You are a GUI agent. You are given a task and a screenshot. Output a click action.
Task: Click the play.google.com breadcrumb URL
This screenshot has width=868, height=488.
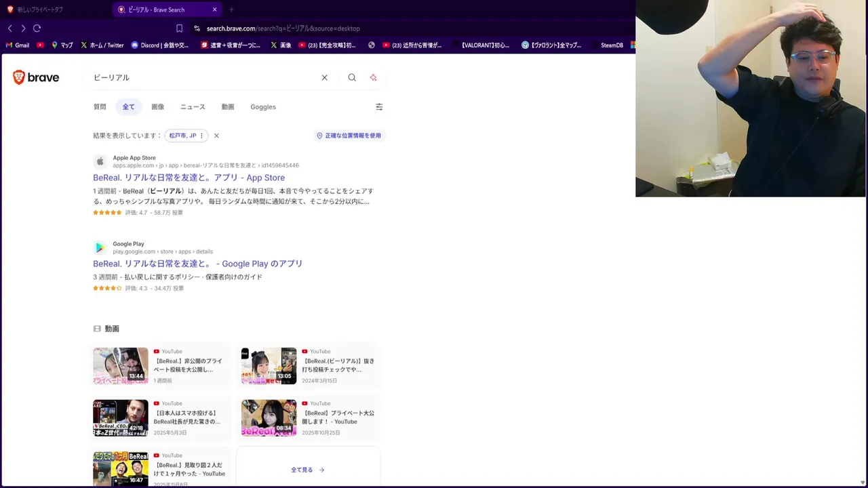[x=163, y=251]
